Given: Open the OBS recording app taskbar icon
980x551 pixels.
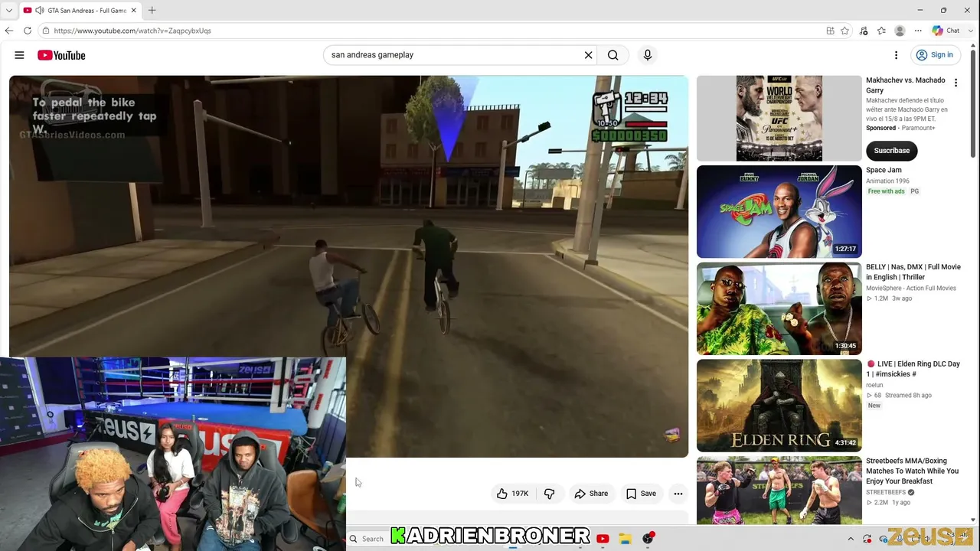Looking at the screenshot, I should (648, 539).
